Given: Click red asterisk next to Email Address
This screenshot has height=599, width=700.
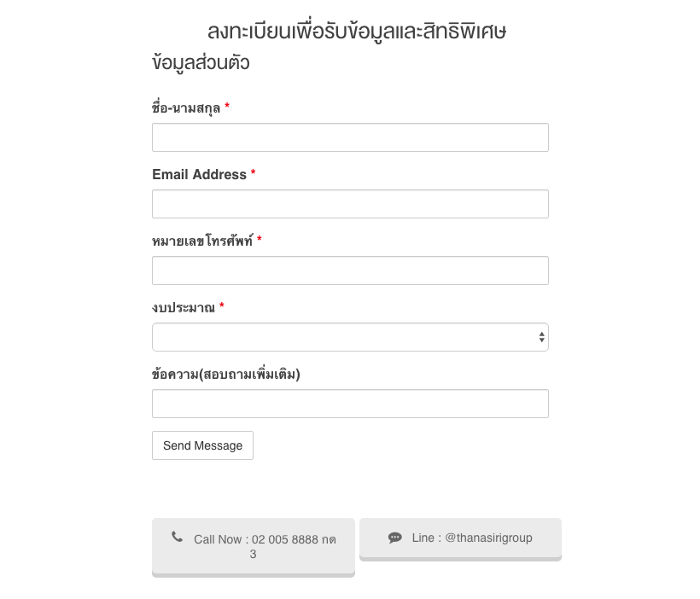Looking at the screenshot, I should click(254, 172).
